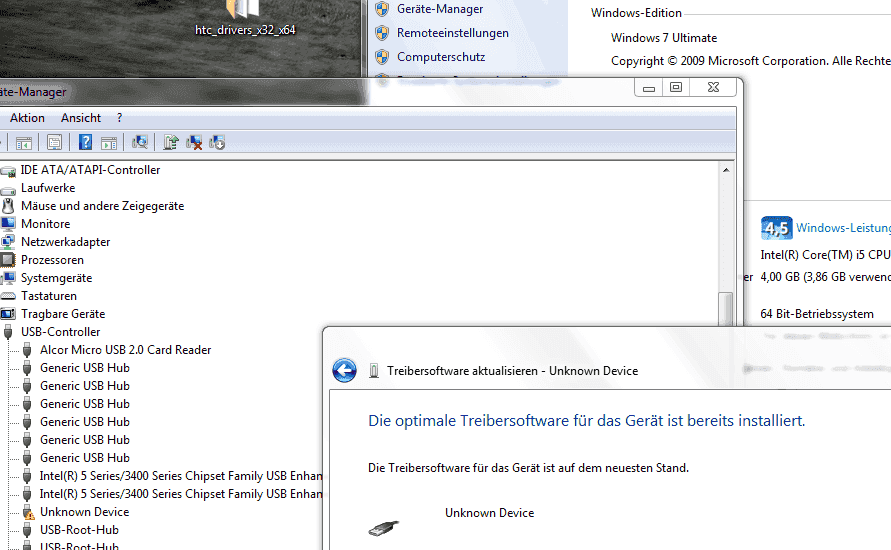Viewport: 891px width, 550px height.
Task: Click the small device icon in dialog title
Action: 374,371
